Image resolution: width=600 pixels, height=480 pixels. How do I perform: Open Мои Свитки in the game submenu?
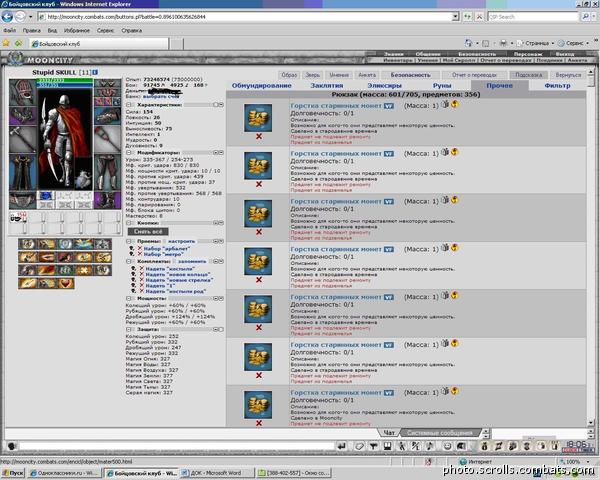458,60
